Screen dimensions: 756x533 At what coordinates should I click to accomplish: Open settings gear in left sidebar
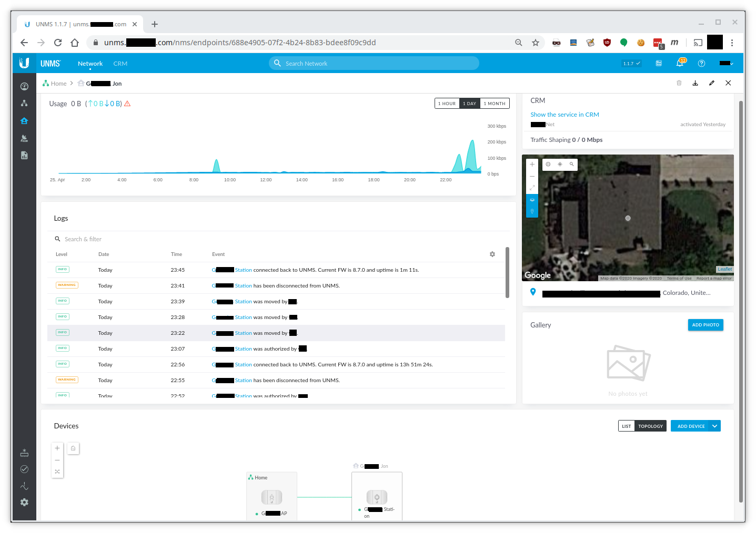24,503
